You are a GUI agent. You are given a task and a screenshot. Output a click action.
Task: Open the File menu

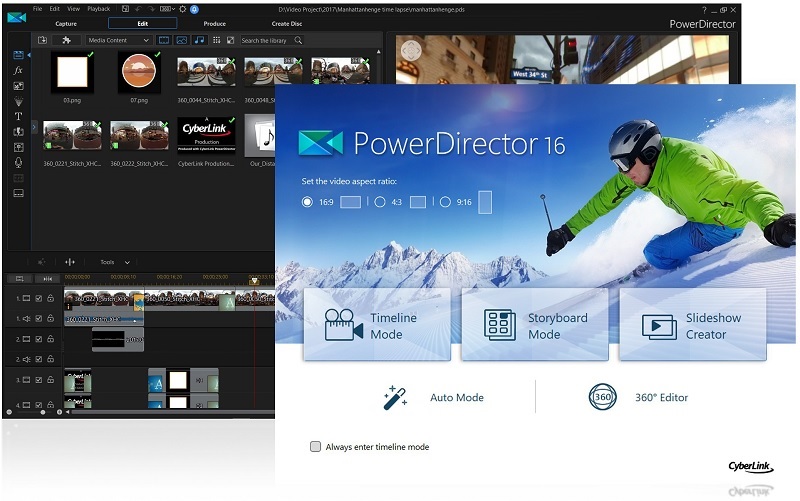pyautogui.click(x=38, y=9)
